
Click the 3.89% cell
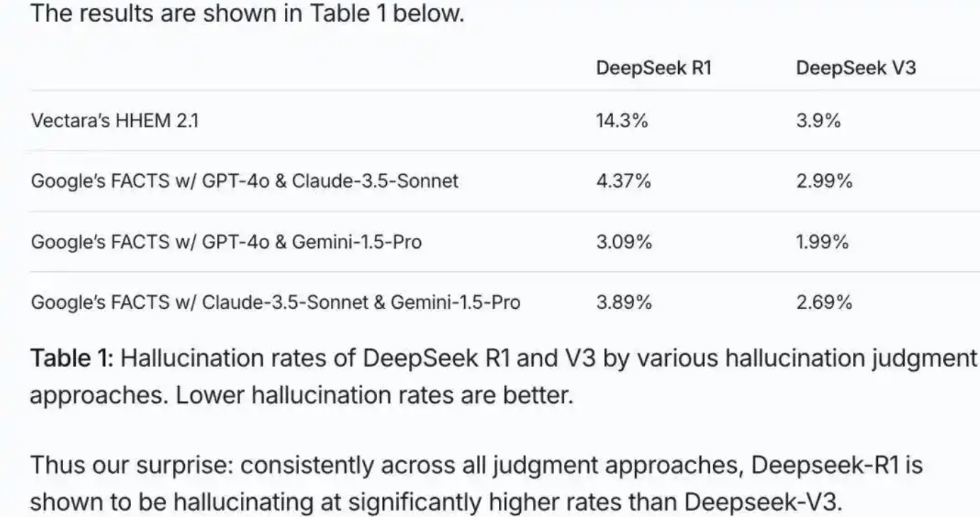pyautogui.click(x=624, y=303)
